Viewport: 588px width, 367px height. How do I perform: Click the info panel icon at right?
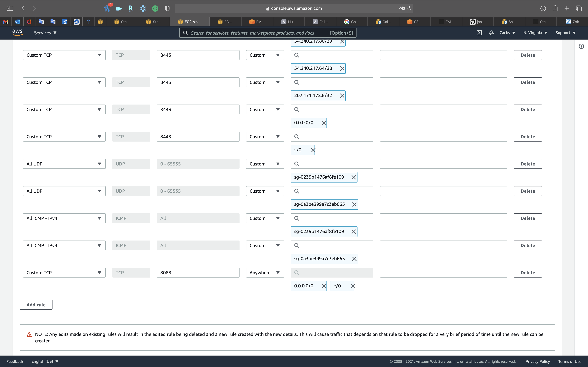point(581,46)
